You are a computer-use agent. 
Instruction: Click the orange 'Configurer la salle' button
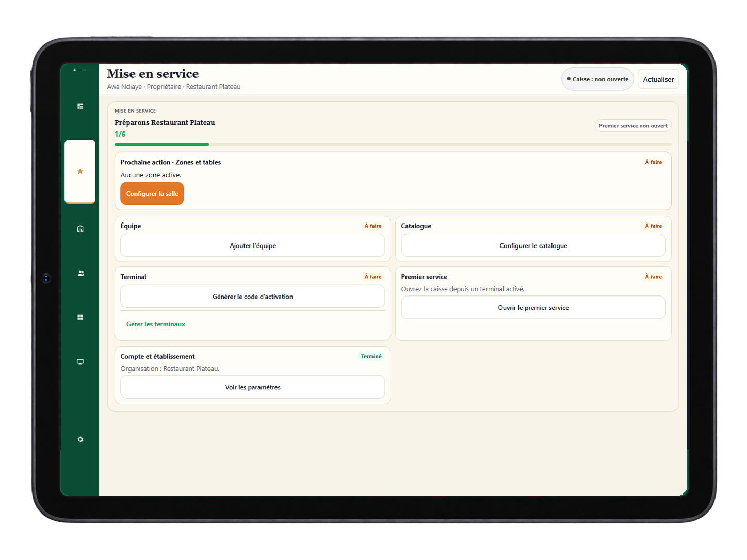(x=152, y=193)
